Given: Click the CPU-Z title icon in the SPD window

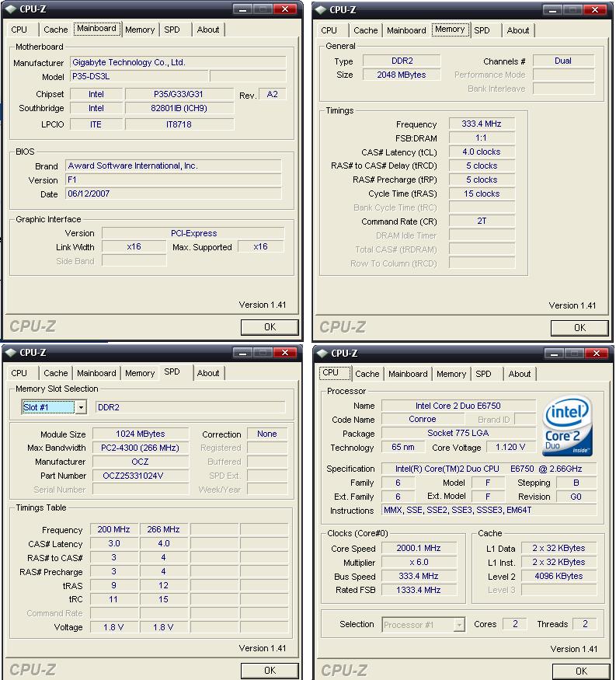Looking at the screenshot, I should (11, 353).
